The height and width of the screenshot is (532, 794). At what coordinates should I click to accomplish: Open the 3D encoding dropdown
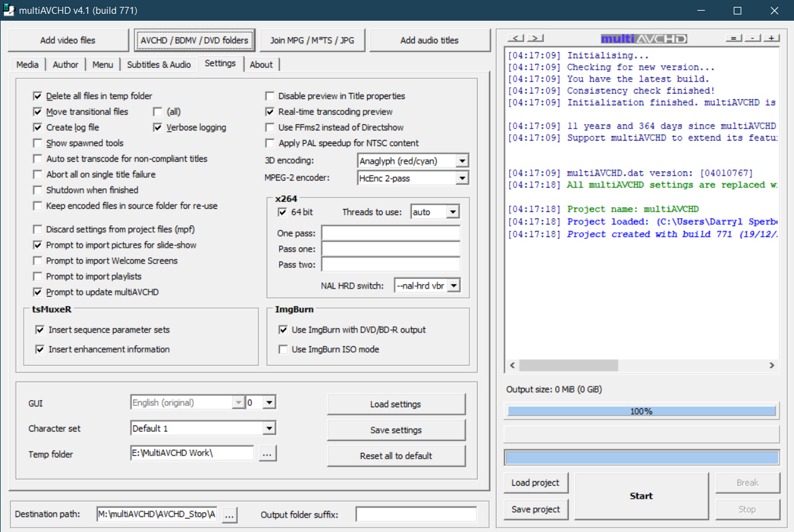point(462,161)
